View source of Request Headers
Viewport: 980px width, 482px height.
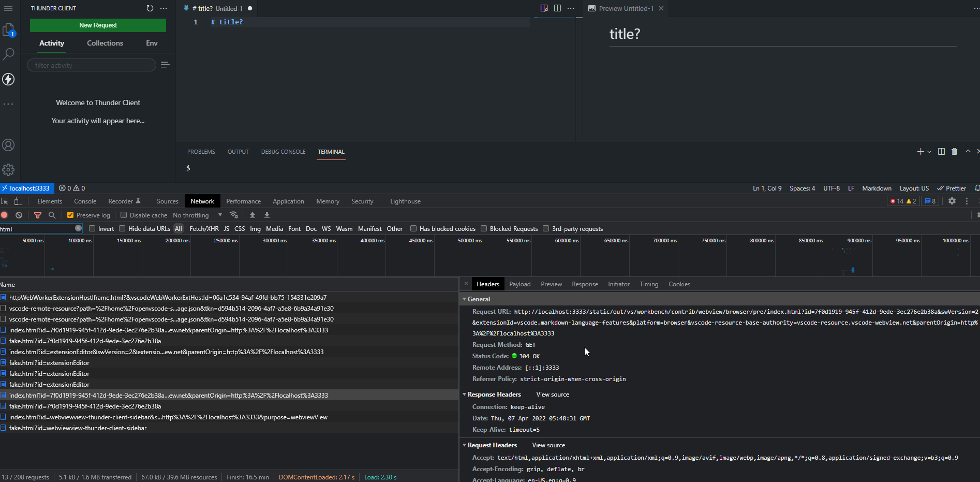click(x=548, y=445)
